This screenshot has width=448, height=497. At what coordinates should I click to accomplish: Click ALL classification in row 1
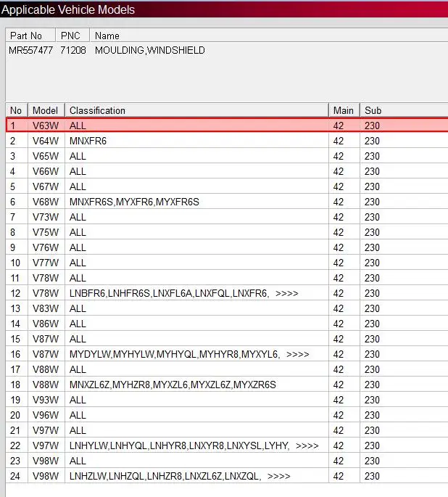coord(78,126)
